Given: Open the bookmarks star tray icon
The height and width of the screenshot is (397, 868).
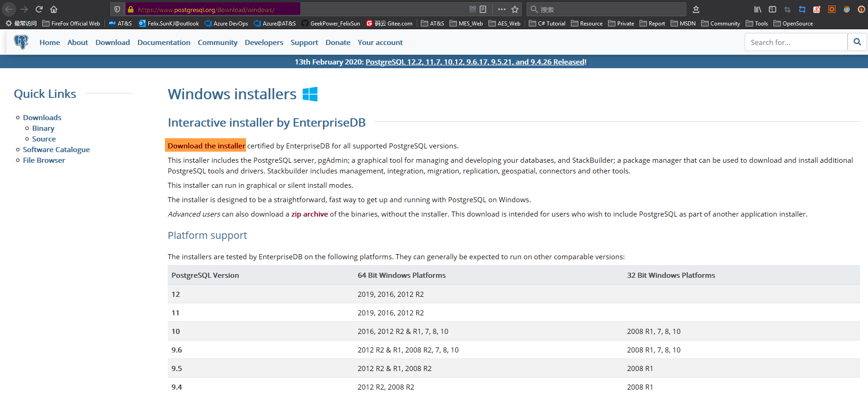Looking at the screenshot, I should (x=696, y=9).
